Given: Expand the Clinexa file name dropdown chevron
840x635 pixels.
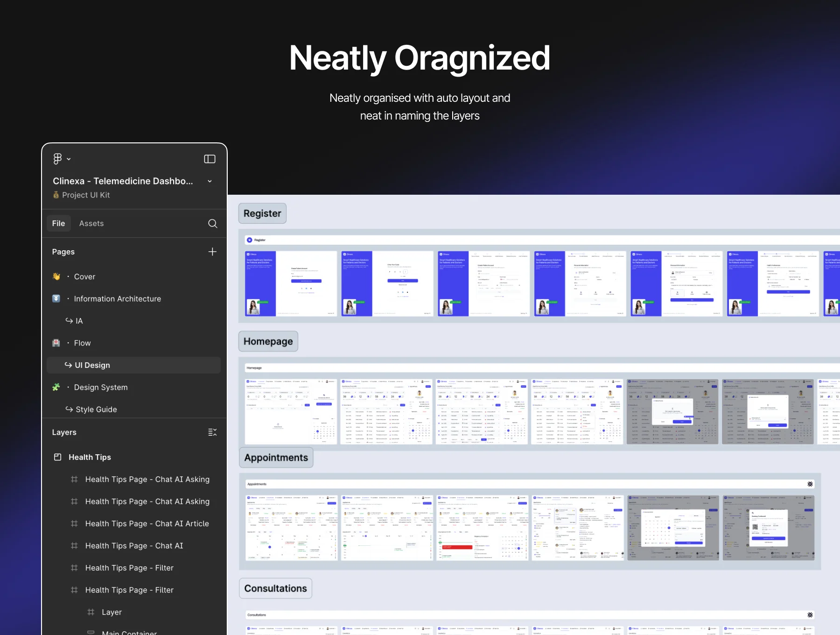Looking at the screenshot, I should pos(210,181).
